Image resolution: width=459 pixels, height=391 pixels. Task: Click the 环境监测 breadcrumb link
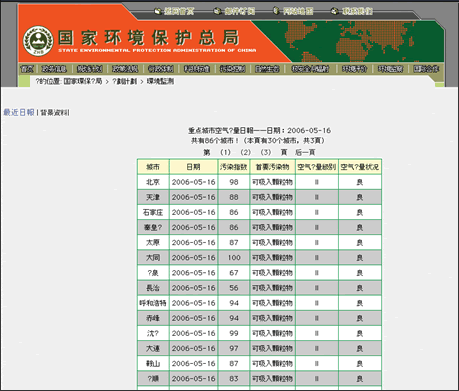(x=160, y=81)
